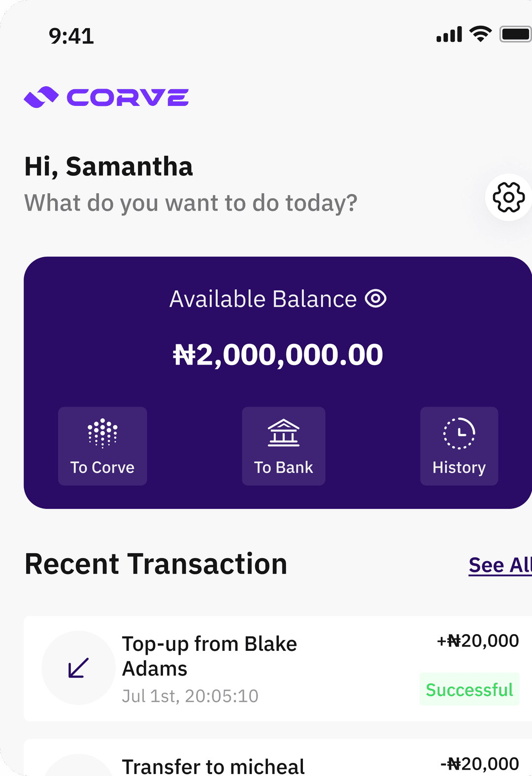
Task: Open settings via the gear icon
Action: pos(508,197)
